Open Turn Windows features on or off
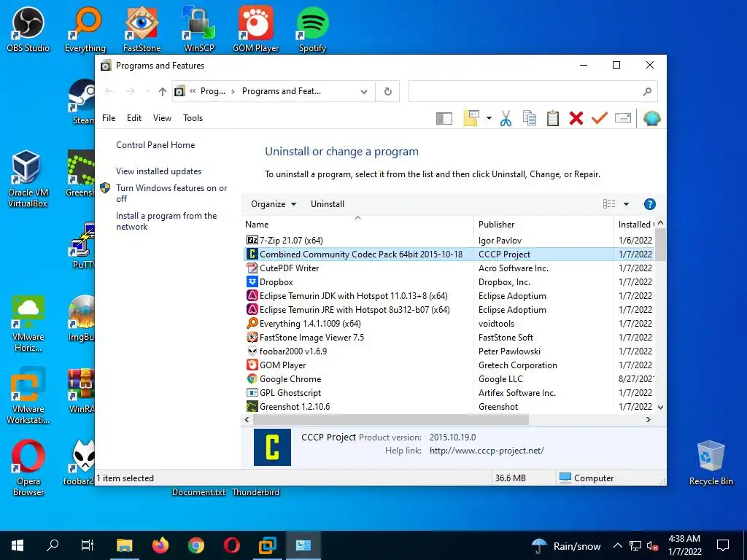The image size is (747, 560). coord(171,193)
